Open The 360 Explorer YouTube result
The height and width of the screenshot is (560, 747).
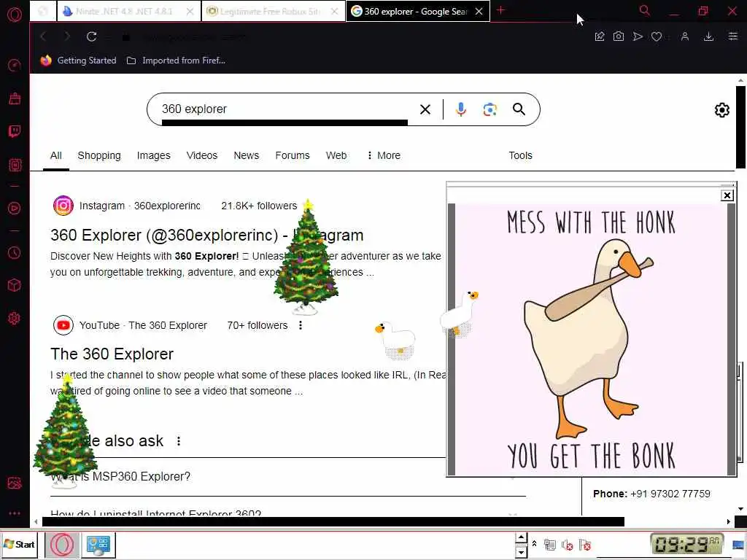[112, 354]
